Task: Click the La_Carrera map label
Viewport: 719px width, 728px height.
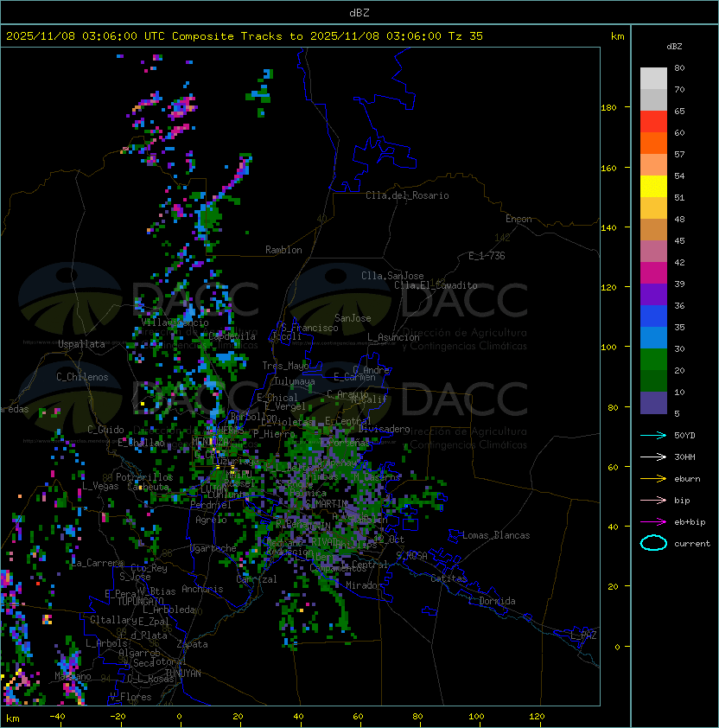Action: point(98,563)
